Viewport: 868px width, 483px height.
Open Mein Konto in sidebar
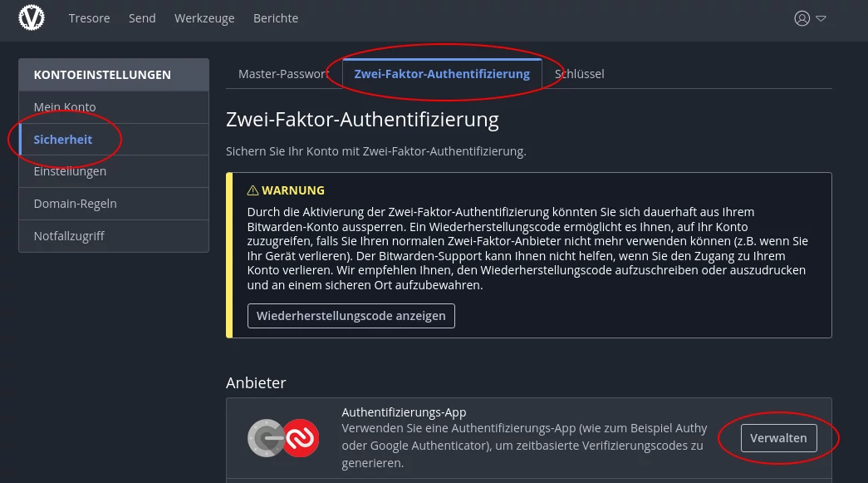[x=114, y=107]
